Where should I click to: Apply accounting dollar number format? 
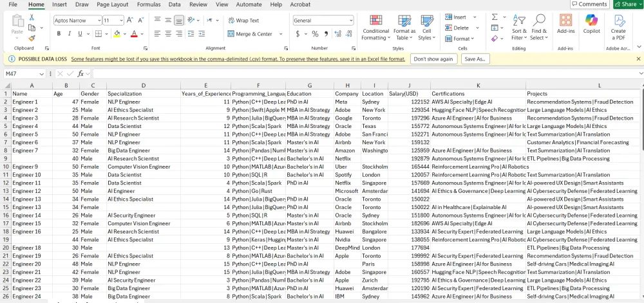298,33
